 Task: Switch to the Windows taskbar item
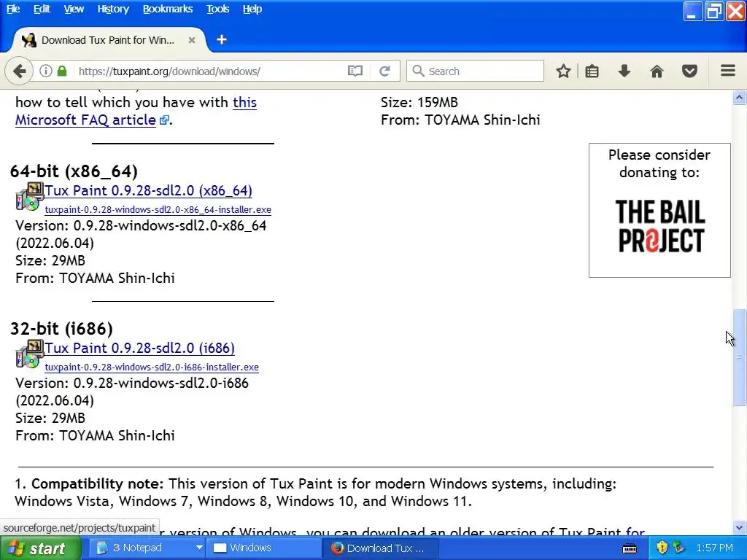pos(263,548)
